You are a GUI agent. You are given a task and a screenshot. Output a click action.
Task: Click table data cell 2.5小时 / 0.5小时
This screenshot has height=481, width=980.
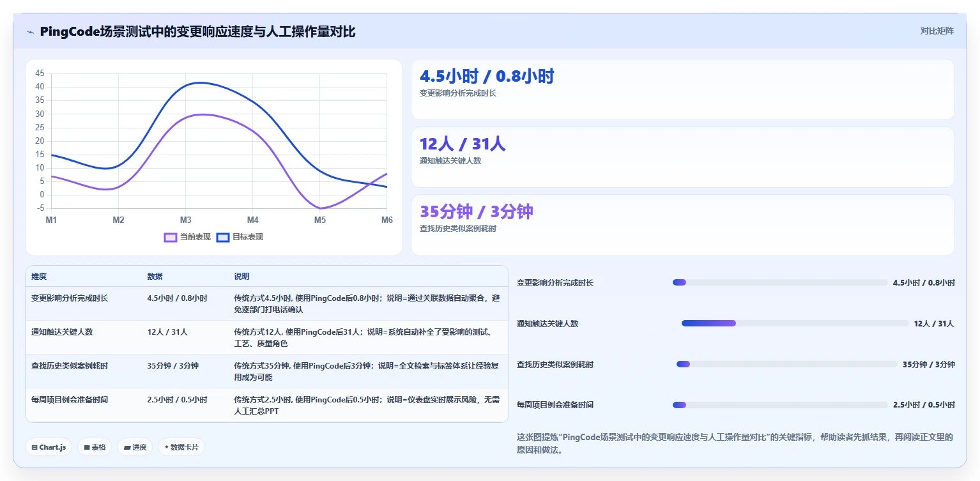click(177, 400)
